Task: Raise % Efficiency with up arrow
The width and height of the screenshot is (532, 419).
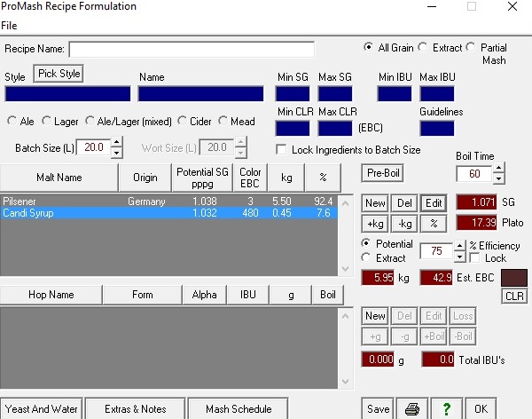Action: [x=459, y=246]
